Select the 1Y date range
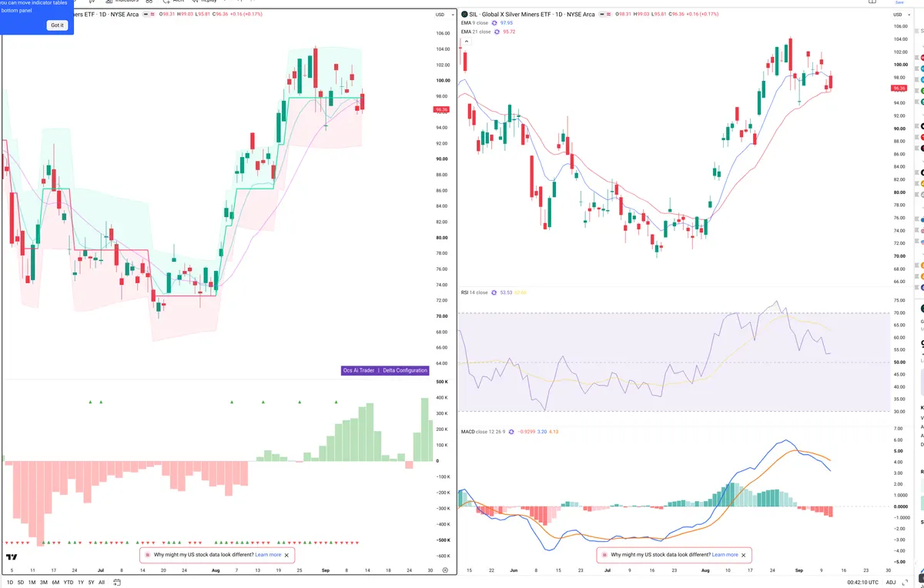This screenshot has height=588, width=924. coord(81,583)
